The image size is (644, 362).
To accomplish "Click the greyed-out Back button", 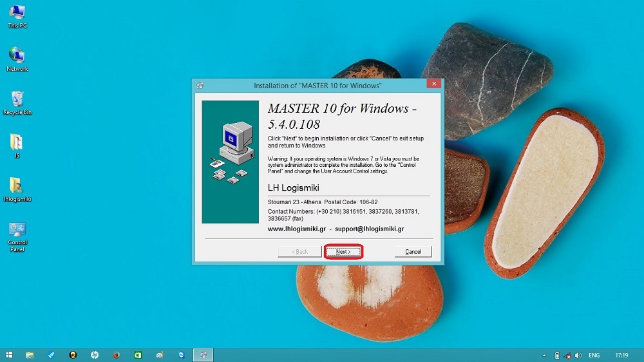I will (x=299, y=251).
